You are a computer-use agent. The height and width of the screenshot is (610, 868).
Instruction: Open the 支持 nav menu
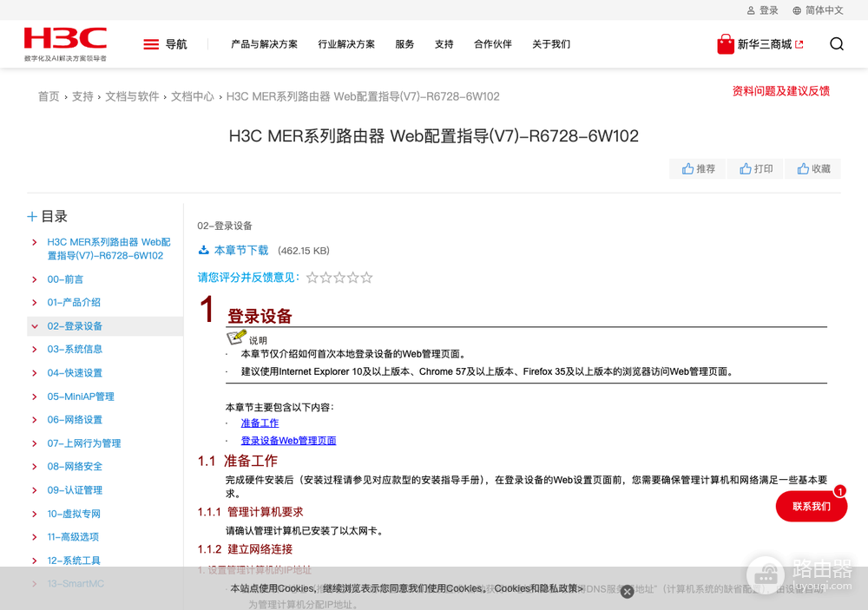[444, 44]
